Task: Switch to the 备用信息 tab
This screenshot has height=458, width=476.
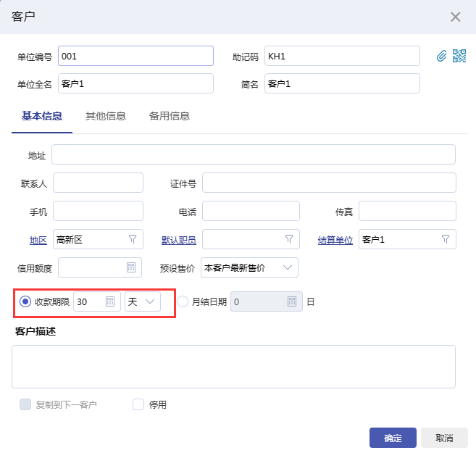Action: (170, 116)
